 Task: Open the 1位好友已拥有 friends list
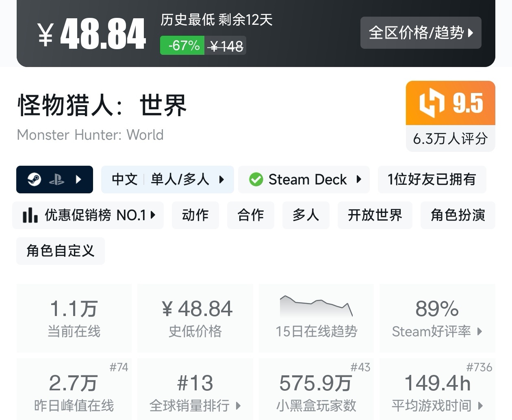[432, 180]
